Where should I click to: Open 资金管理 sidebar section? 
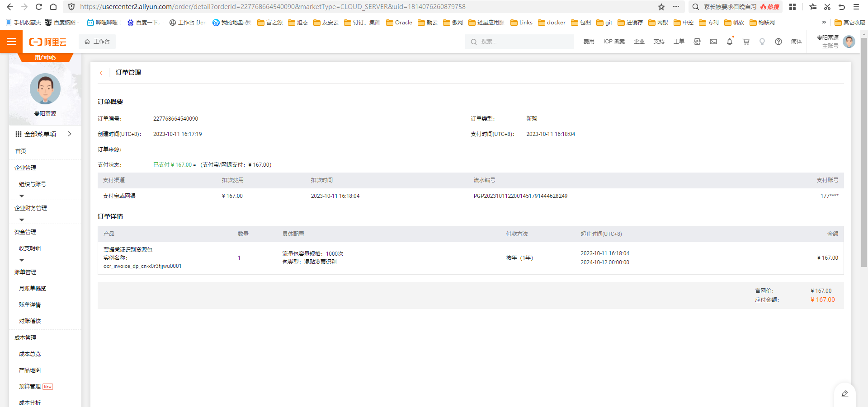[25, 232]
